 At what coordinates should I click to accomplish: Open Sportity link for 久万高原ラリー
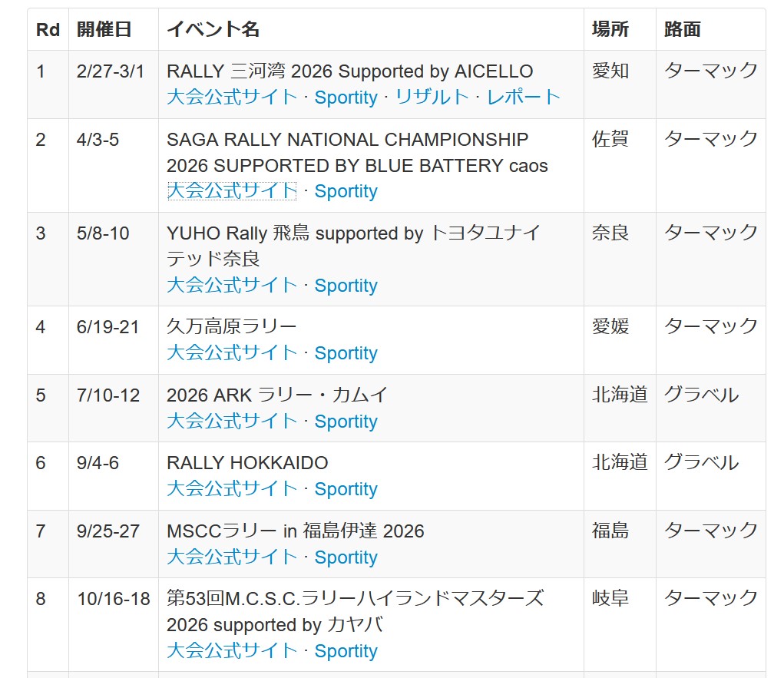(346, 353)
